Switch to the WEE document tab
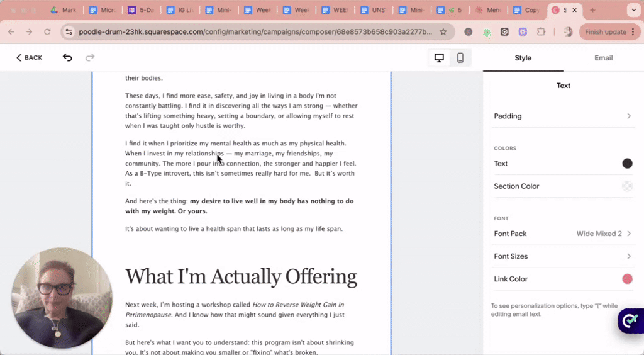Screen dimensions: 644x355 click(336, 10)
